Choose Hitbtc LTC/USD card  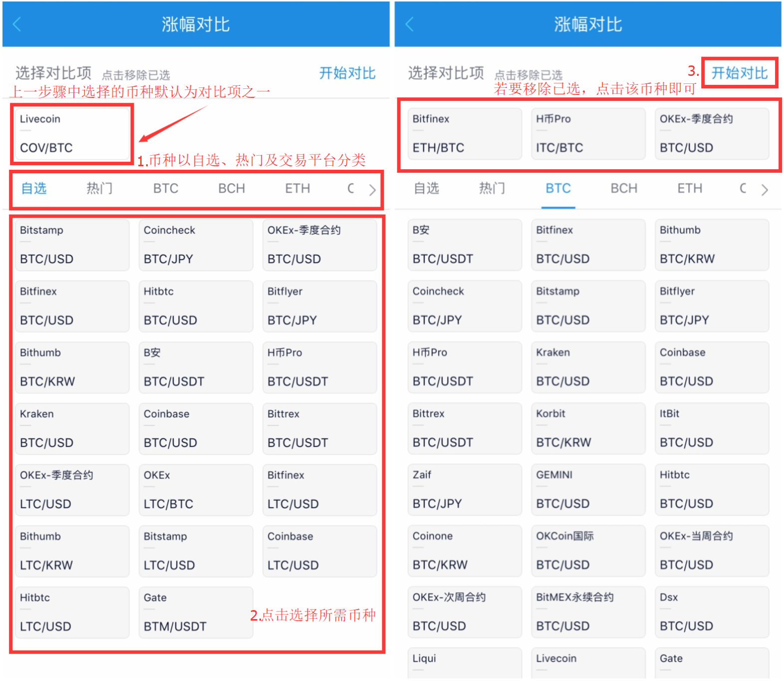tap(72, 613)
